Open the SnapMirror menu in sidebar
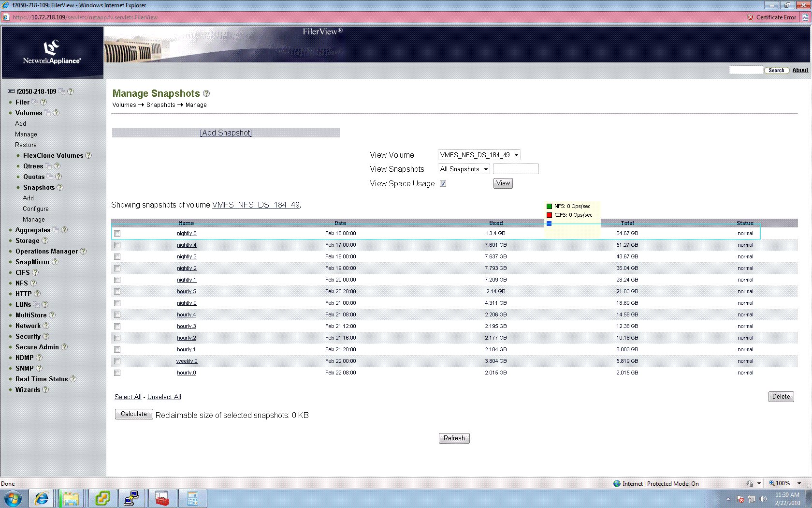Viewport: 812px width, 508px height. pos(32,262)
